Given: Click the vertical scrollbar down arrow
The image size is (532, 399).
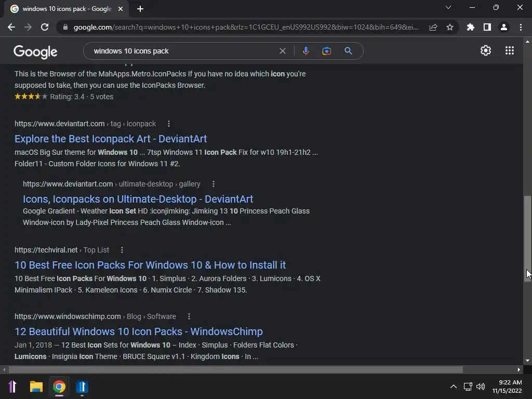Looking at the screenshot, I should 527,361.
